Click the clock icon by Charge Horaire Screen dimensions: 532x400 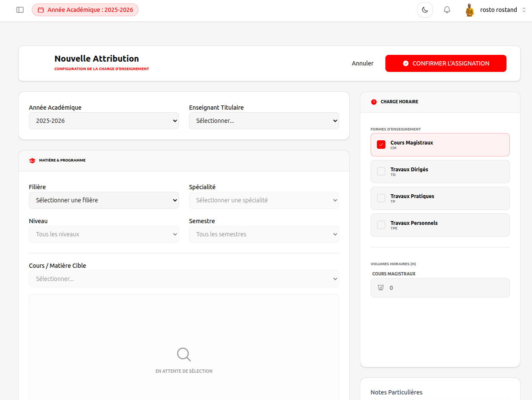coord(374,102)
